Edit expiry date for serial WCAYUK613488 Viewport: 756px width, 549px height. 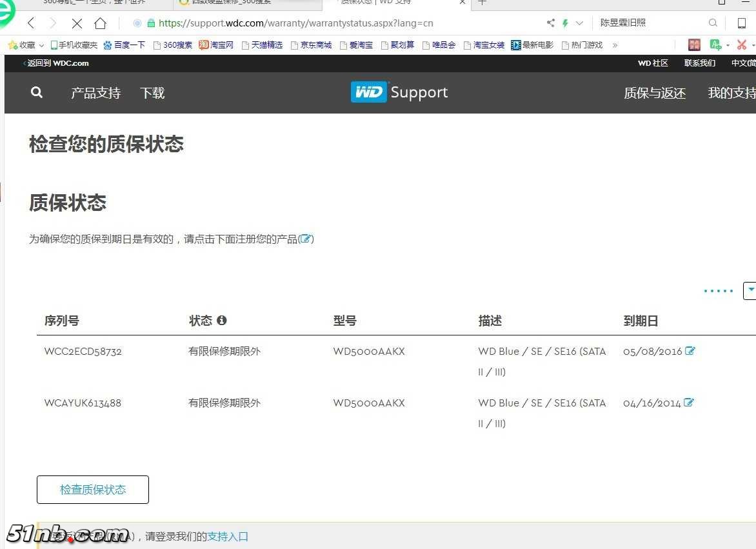(x=689, y=403)
